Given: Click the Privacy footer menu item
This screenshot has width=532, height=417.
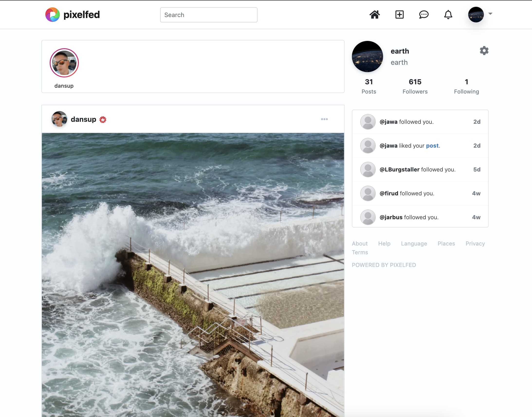Looking at the screenshot, I should pos(475,243).
